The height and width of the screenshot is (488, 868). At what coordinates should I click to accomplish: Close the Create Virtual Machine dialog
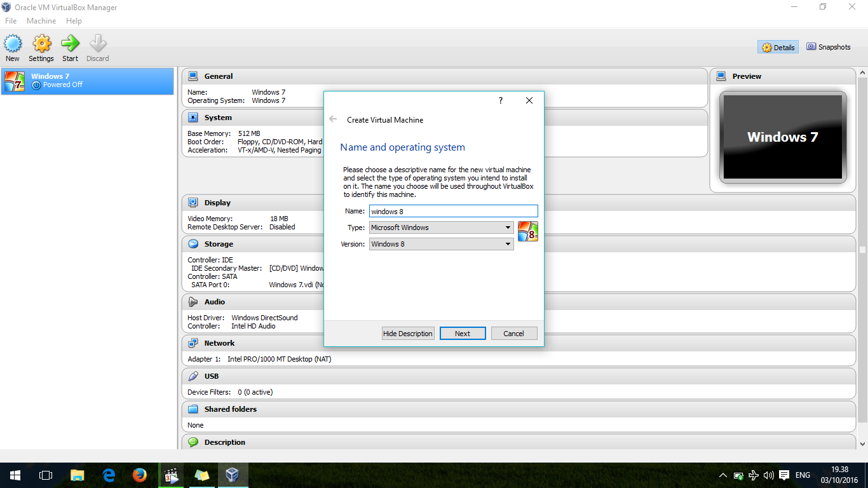[x=529, y=100]
